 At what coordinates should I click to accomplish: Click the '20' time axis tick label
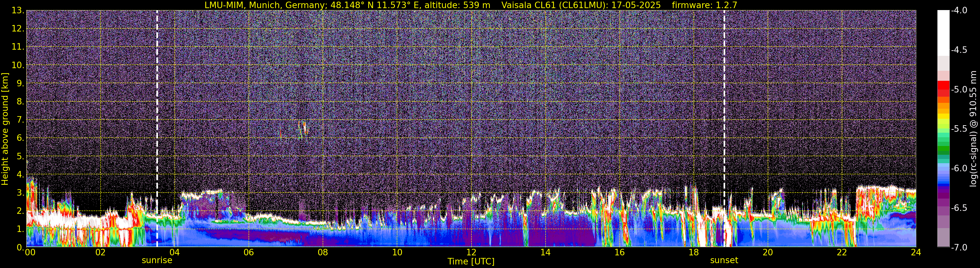click(768, 252)
